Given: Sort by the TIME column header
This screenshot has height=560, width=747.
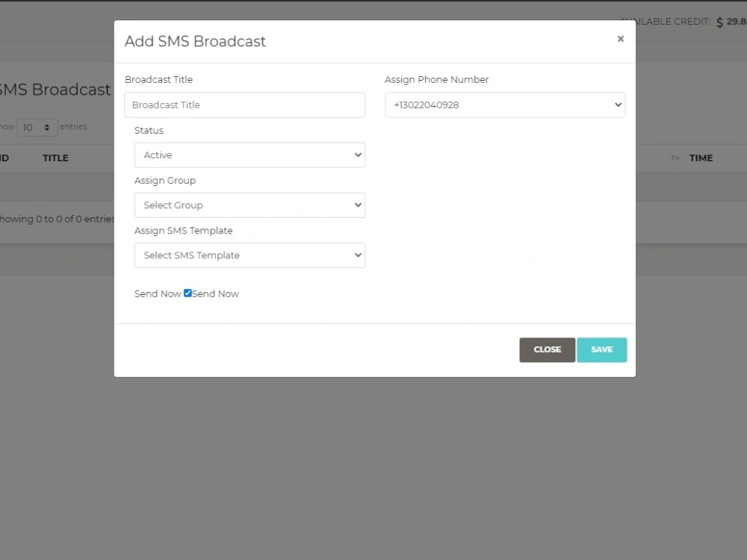Looking at the screenshot, I should point(701,158).
